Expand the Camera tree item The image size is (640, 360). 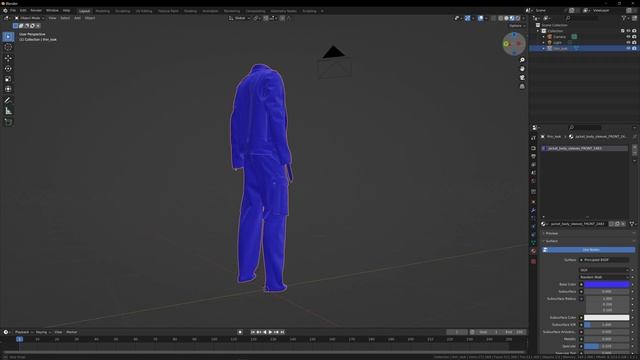click(544, 37)
